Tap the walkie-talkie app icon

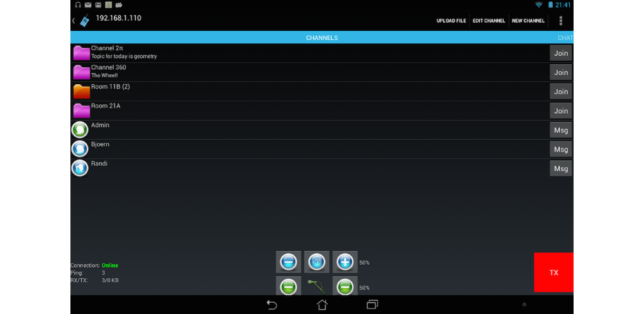click(x=85, y=21)
